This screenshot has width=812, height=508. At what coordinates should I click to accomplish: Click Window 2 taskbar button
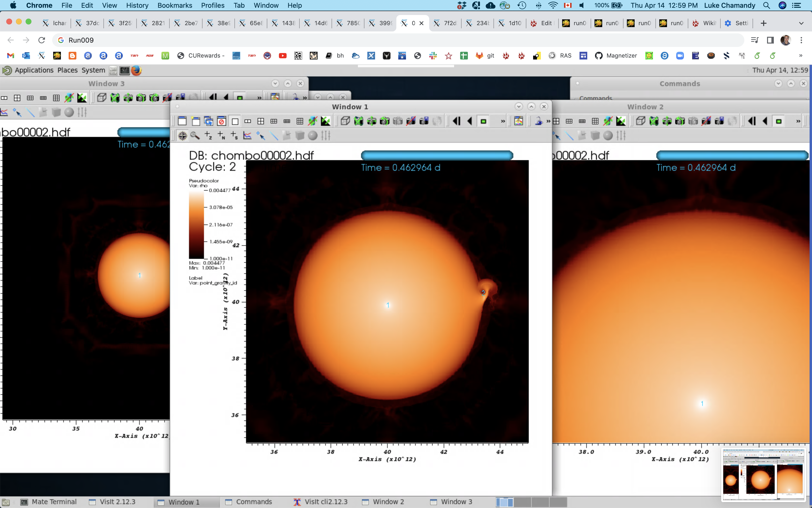click(x=383, y=502)
